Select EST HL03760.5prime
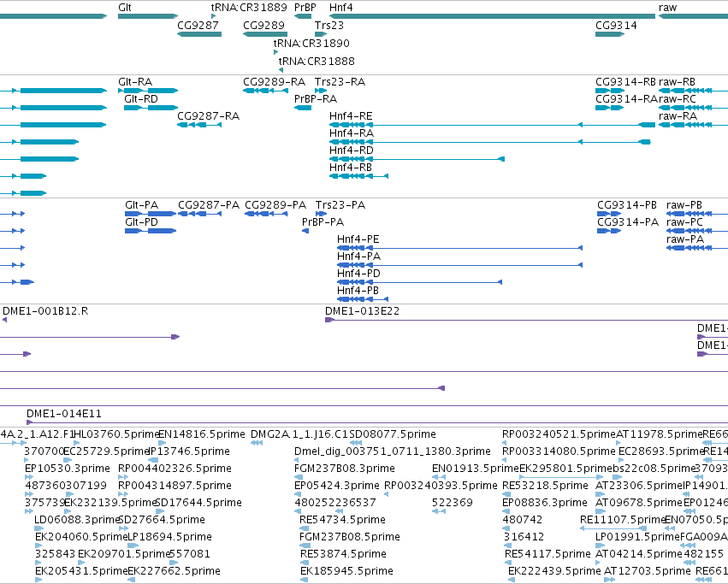 tap(77, 443)
